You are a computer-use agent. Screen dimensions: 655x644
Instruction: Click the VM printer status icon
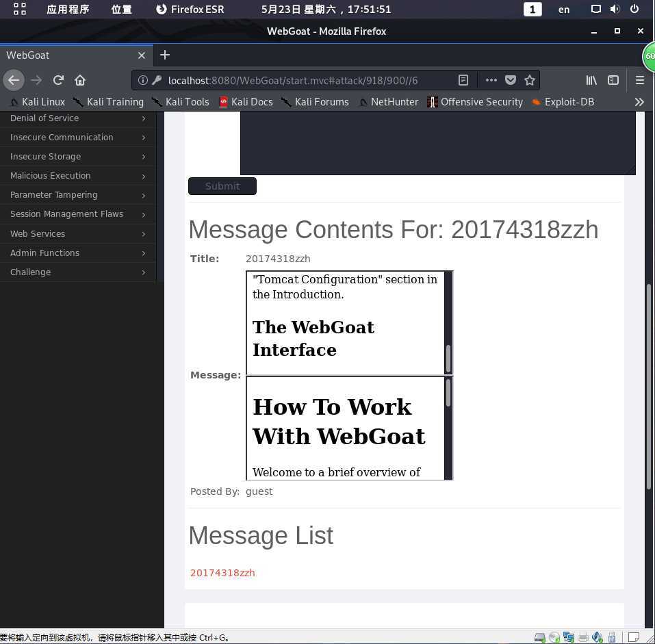[x=583, y=637]
